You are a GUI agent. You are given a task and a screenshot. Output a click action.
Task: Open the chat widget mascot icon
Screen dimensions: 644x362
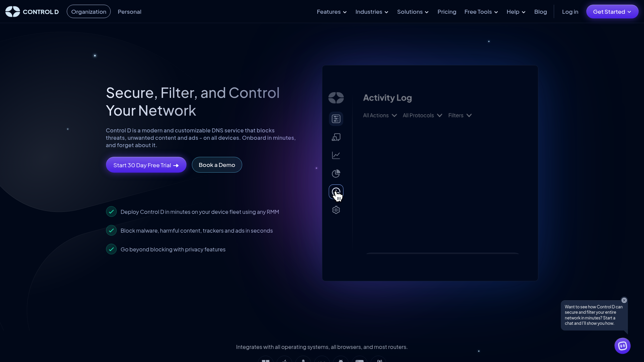click(x=622, y=346)
